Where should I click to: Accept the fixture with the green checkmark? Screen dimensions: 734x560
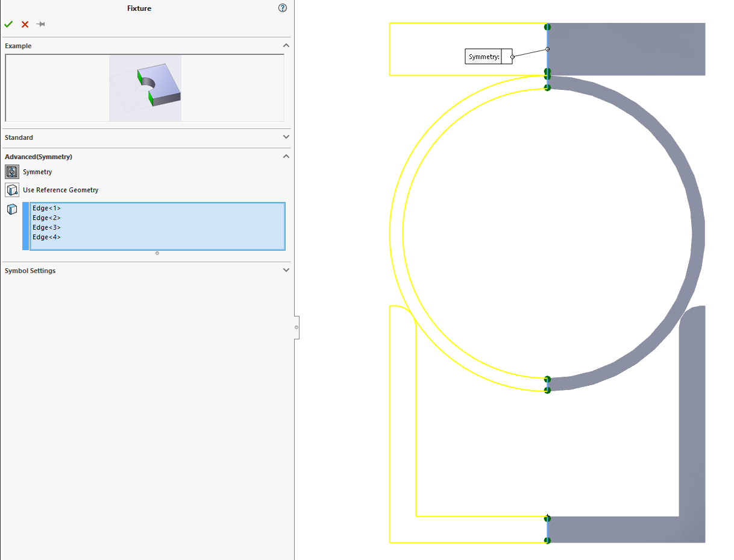8,24
